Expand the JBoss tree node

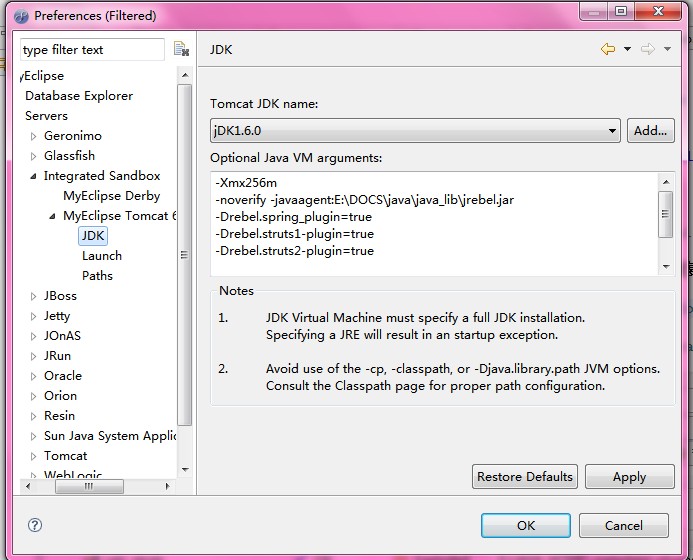(33, 296)
